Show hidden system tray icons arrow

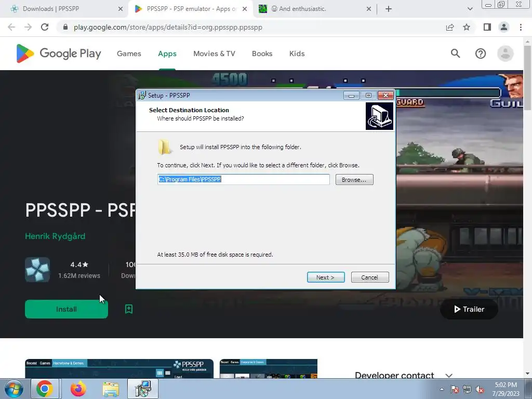pos(442,389)
